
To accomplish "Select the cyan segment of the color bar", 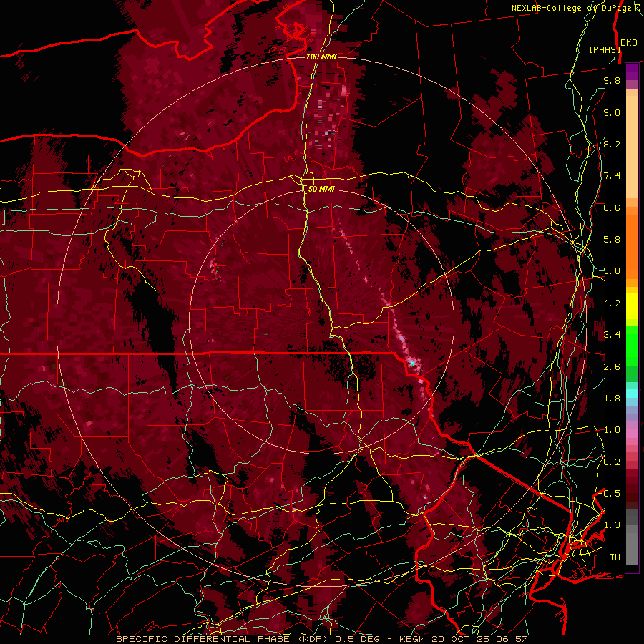I will (632, 394).
